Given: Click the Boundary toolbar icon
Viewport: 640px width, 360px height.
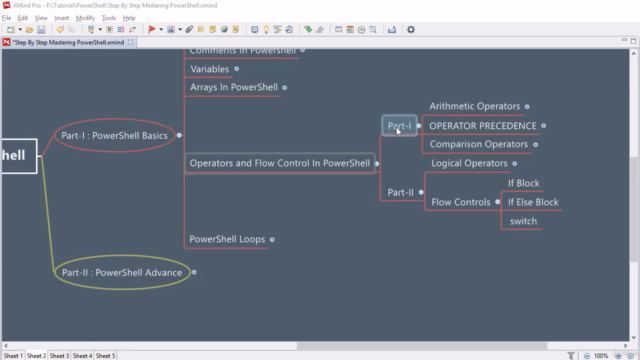Looking at the screenshot, I should pos(109,29).
